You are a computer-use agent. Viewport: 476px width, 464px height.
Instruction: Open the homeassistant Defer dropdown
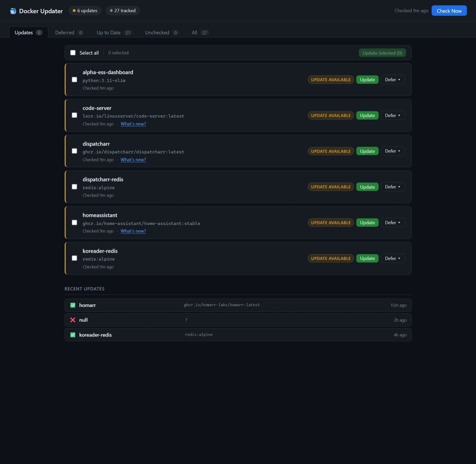pos(393,222)
